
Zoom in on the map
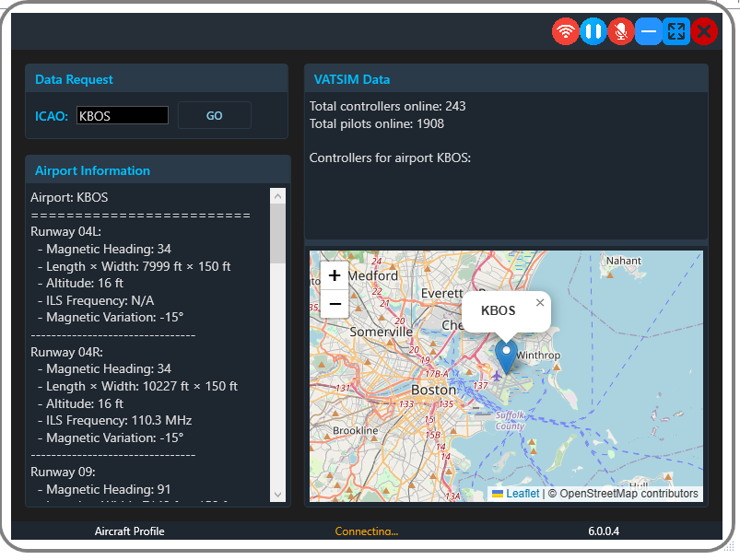335,275
